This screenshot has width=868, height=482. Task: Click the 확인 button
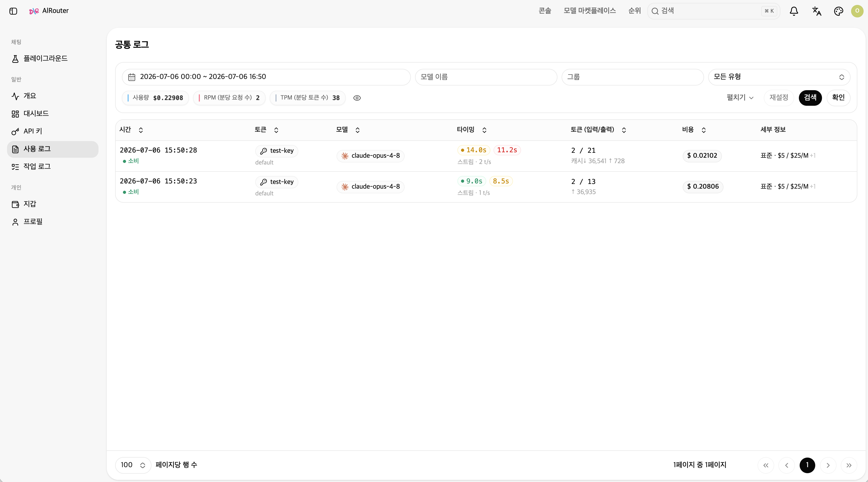tap(838, 98)
